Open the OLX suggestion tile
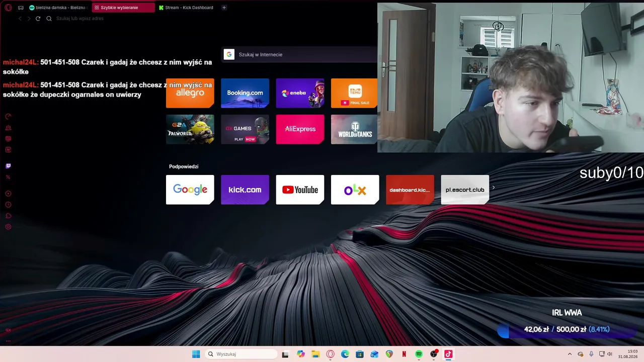This screenshot has height=362, width=644. coord(355,190)
